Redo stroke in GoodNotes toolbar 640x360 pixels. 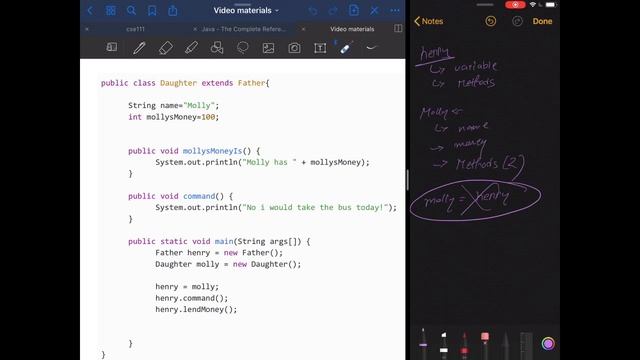[x=333, y=11]
